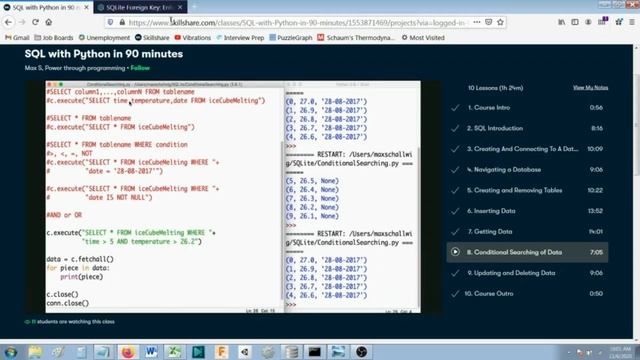Close the SQLite Foreign Key tab

coord(180,7)
